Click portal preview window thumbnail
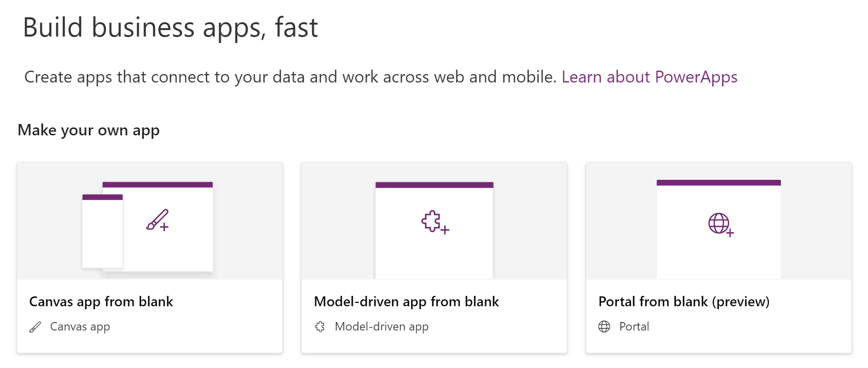Screen dimensions: 868x368 coord(719,229)
